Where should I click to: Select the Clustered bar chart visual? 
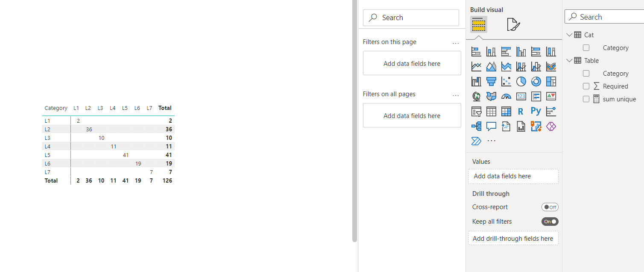point(506,52)
